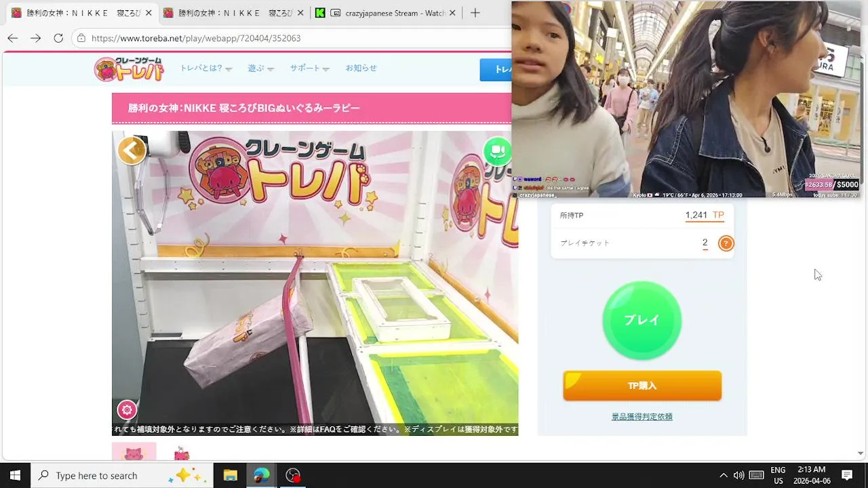Open the clock showing 2:13 AM
868x488 pixels.
812,475
